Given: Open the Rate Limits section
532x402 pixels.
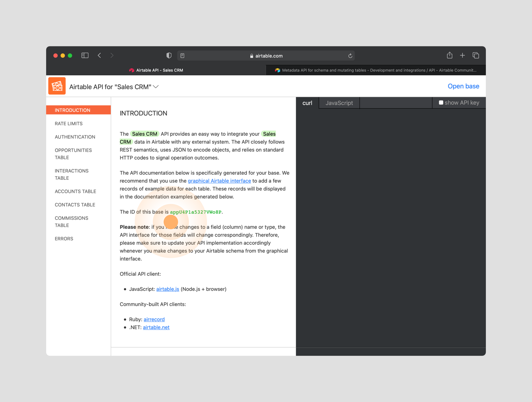Looking at the screenshot, I should point(69,124).
